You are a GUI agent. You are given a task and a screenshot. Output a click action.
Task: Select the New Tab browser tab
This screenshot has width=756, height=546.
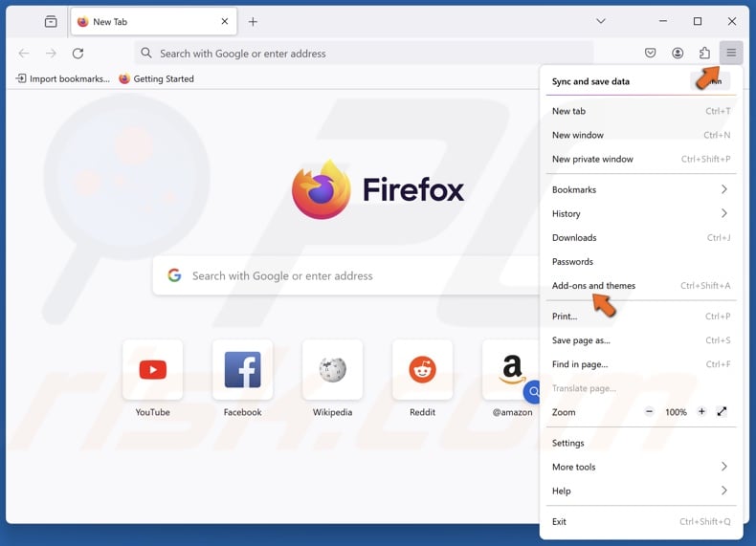pos(153,22)
